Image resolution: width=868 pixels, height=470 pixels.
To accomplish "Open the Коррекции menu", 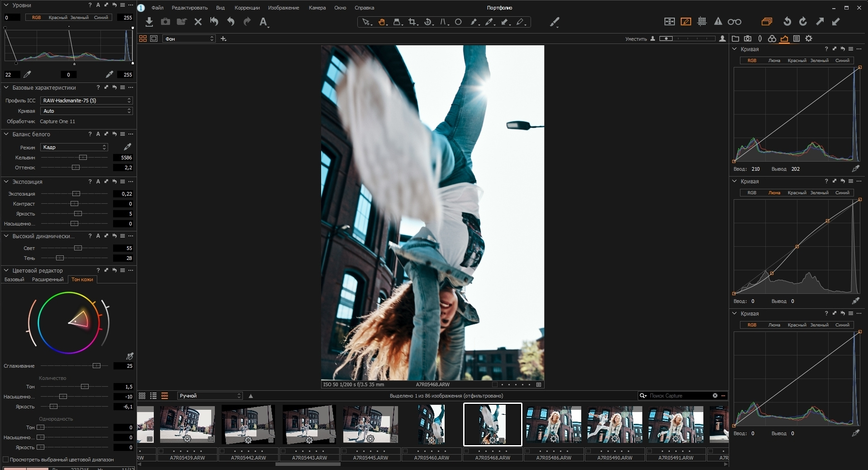I will (247, 8).
